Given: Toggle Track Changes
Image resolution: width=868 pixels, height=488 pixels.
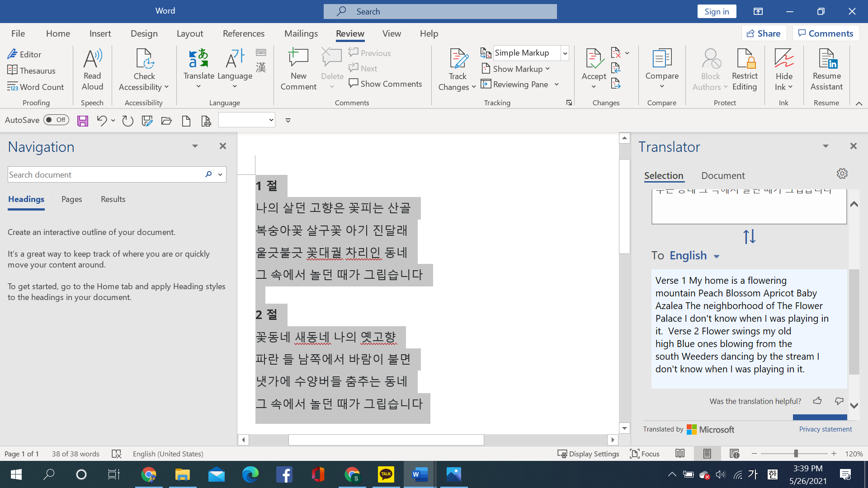Looking at the screenshot, I should 457,70.
